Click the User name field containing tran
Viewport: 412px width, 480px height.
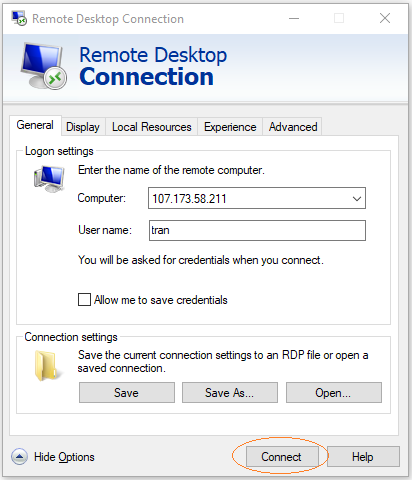[257, 230]
